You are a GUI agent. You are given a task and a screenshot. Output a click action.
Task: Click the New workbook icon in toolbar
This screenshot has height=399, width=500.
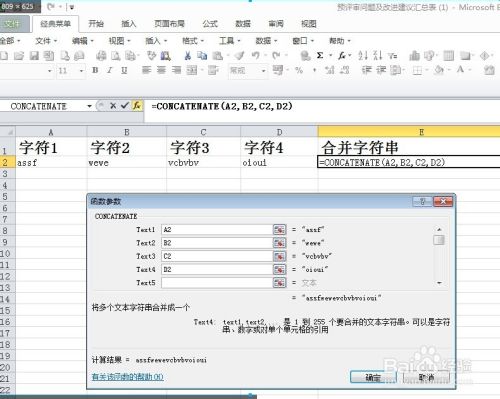click(x=4, y=56)
